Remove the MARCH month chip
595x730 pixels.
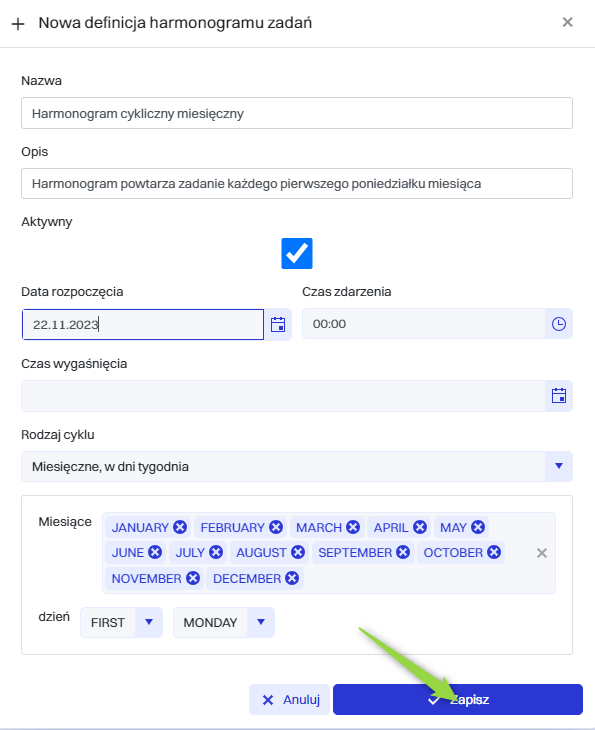pyautogui.click(x=353, y=527)
